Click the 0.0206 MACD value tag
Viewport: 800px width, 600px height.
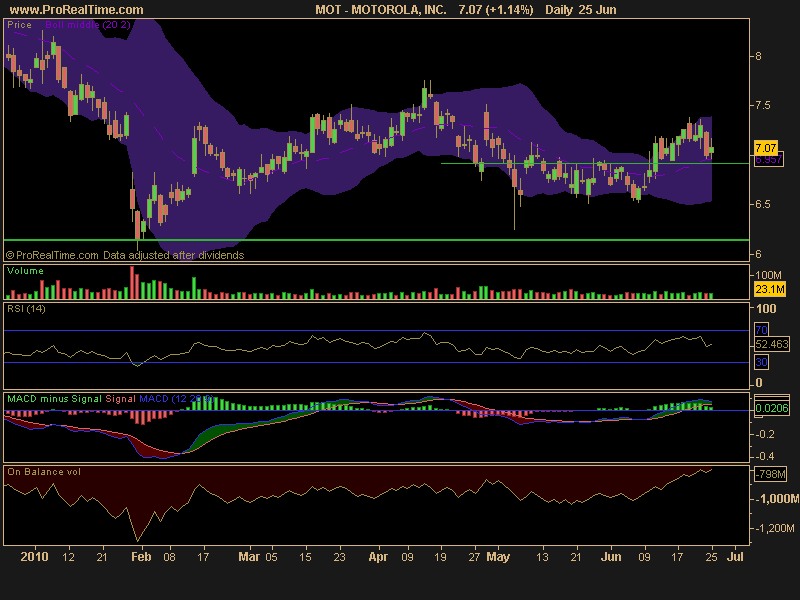coord(772,408)
